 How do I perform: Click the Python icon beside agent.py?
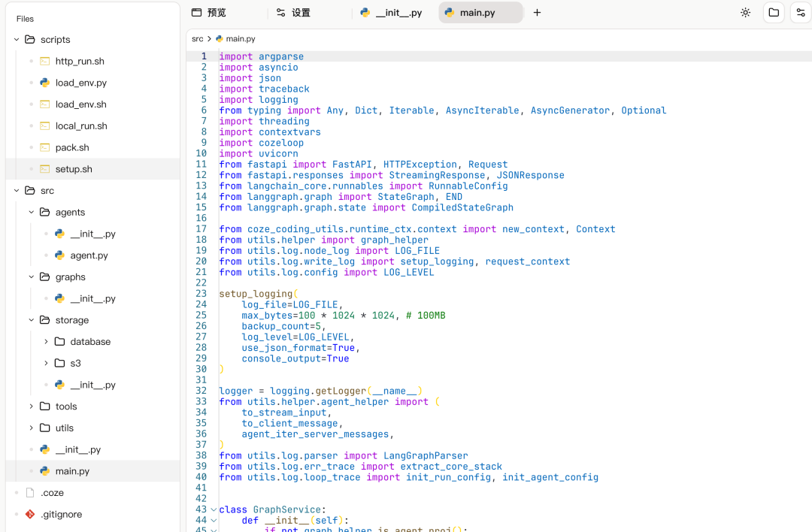pos(60,255)
